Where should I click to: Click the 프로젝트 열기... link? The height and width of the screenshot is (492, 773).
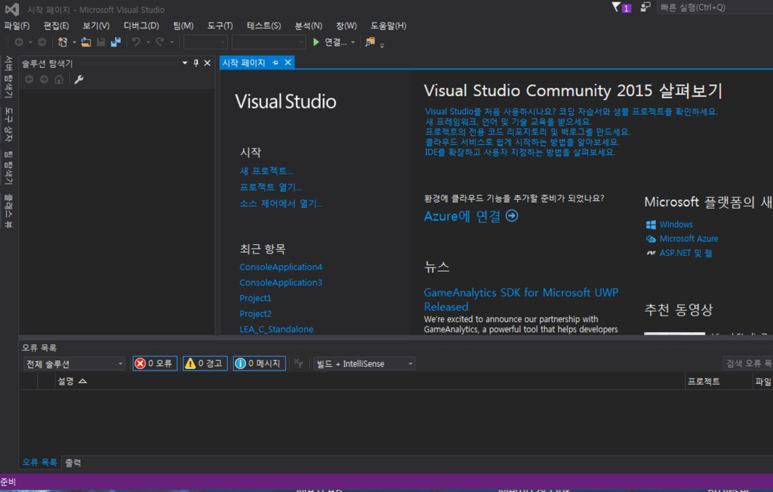271,187
